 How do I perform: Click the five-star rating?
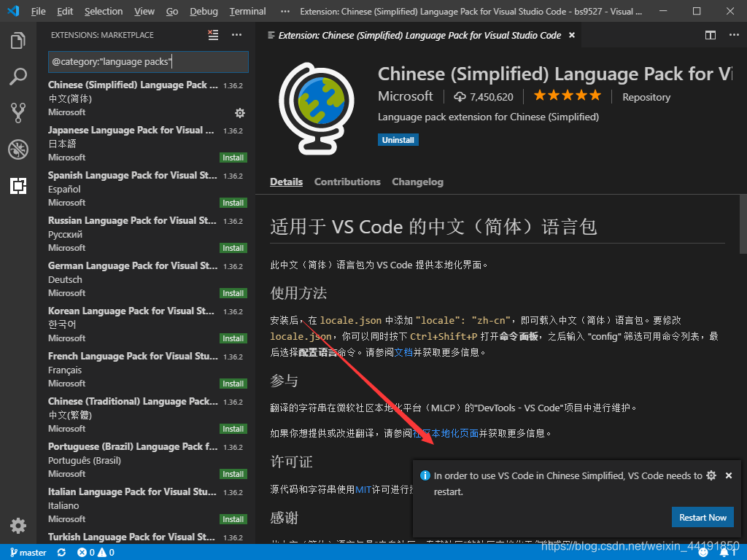point(568,96)
